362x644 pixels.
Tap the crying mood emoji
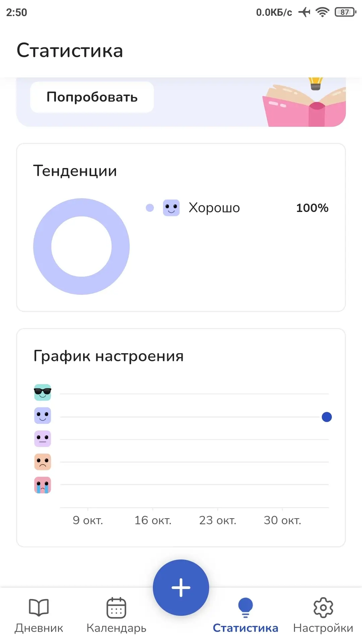point(43,485)
